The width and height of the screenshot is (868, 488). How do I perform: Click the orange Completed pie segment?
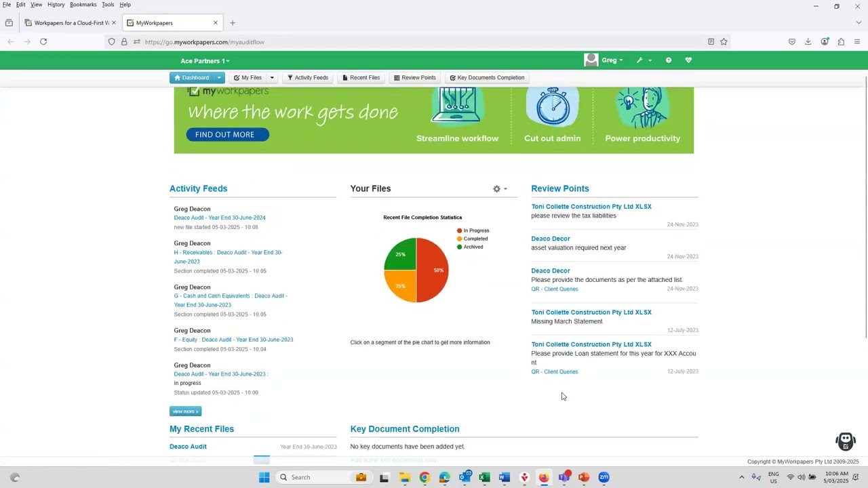click(x=401, y=286)
